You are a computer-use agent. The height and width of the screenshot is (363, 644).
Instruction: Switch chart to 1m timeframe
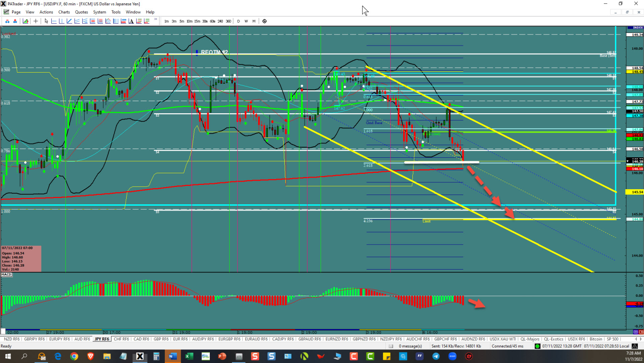click(166, 21)
